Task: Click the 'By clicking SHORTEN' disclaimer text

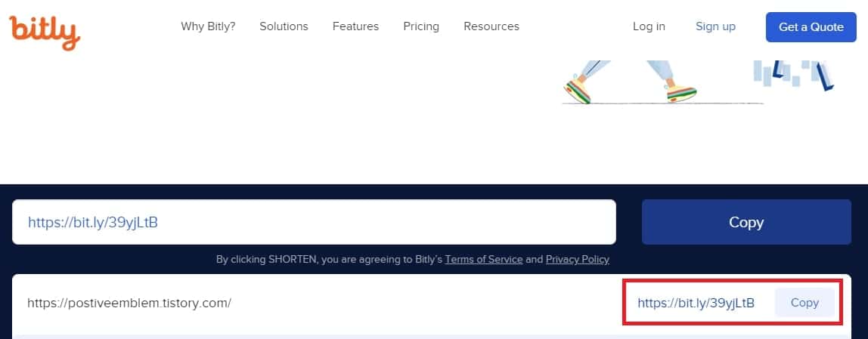Action: 329,259
